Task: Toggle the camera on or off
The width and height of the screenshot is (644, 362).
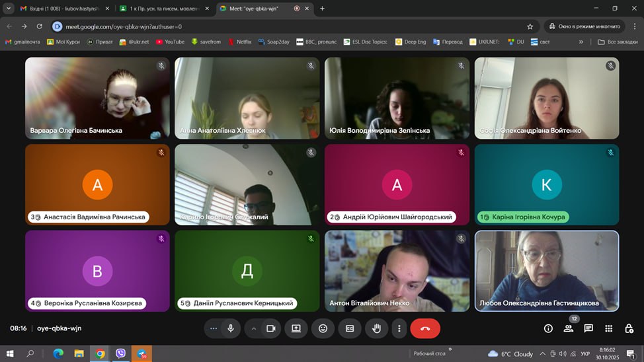Action: (x=270, y=328)
